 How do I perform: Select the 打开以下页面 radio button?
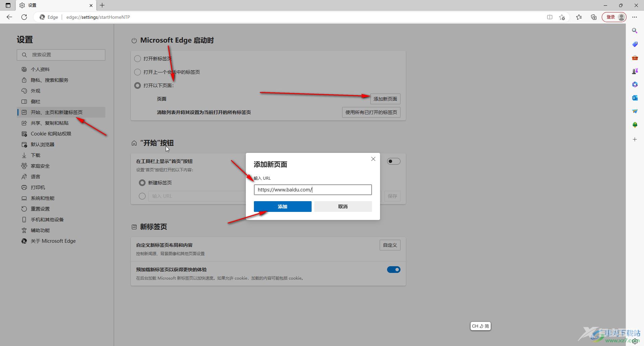click(137, 85)
